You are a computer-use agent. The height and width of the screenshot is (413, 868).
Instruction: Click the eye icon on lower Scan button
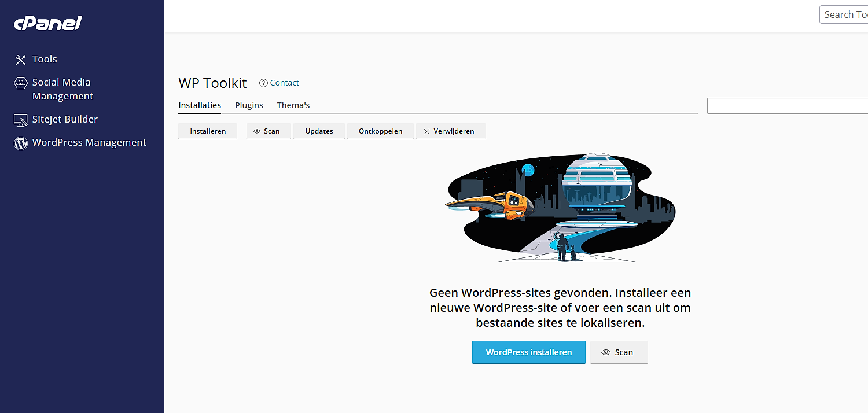pos(606,352)
